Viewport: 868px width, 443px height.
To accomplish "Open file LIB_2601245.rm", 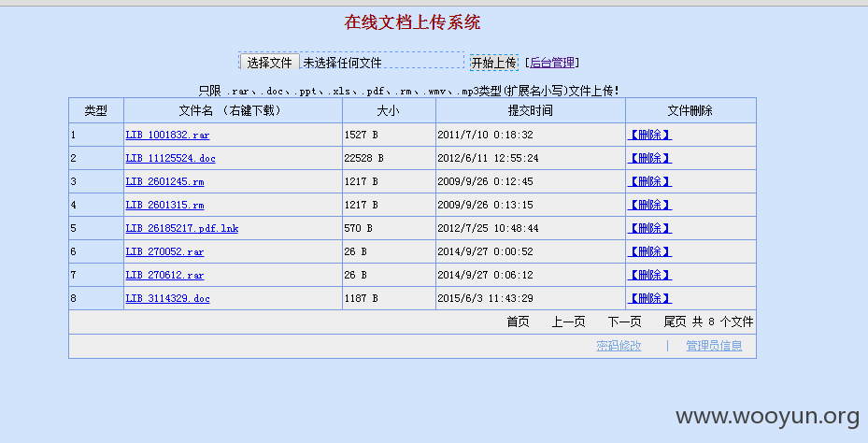I will 165,181.
